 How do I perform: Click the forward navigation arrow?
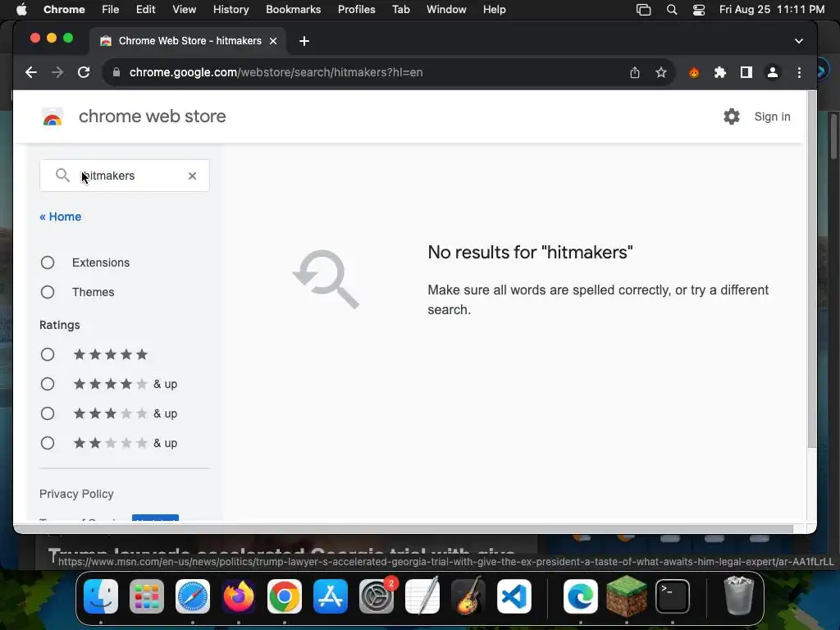(x=57, y=72)
